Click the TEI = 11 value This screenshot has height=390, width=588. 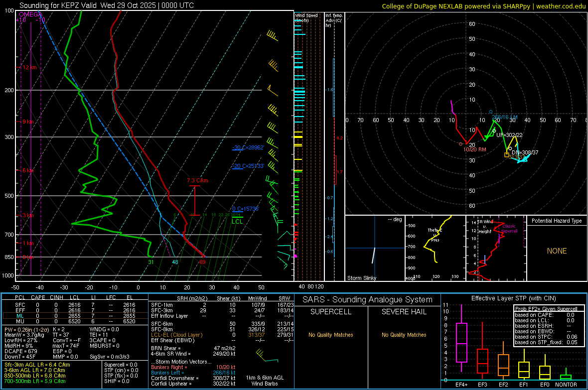(x=99, y=335)
